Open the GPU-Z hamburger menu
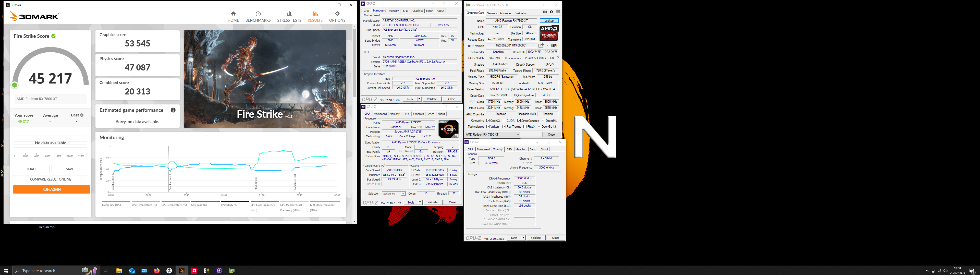Screen dimensions: 980x275 pos(558,12)
